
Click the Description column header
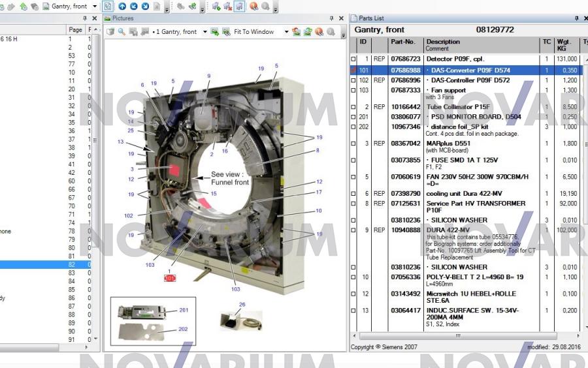tap(443, 42)
